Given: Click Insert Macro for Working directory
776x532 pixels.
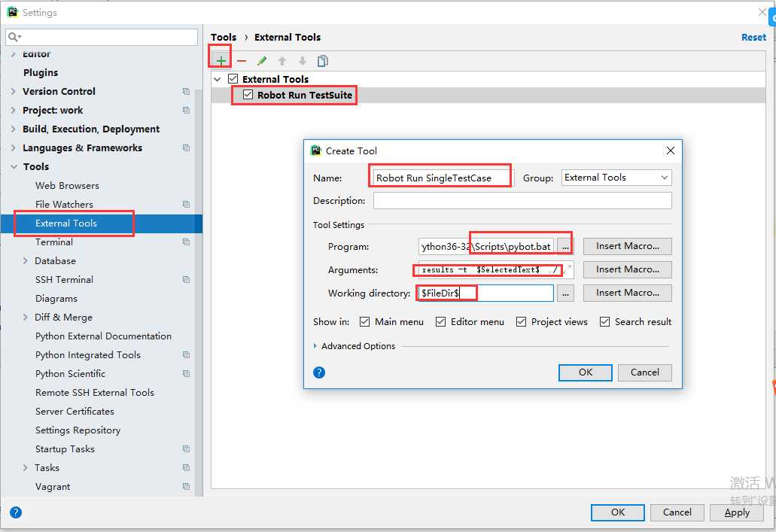Looking at the screenshot, I should (627, 293).
